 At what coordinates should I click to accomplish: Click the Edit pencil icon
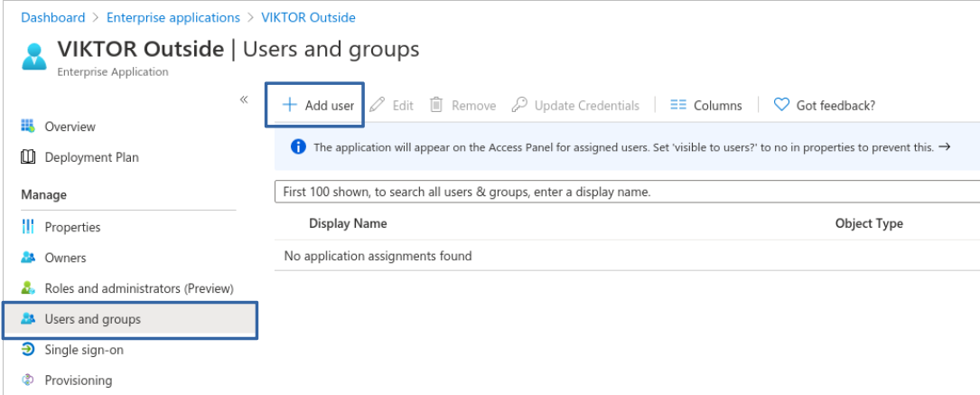click(378, 105)
